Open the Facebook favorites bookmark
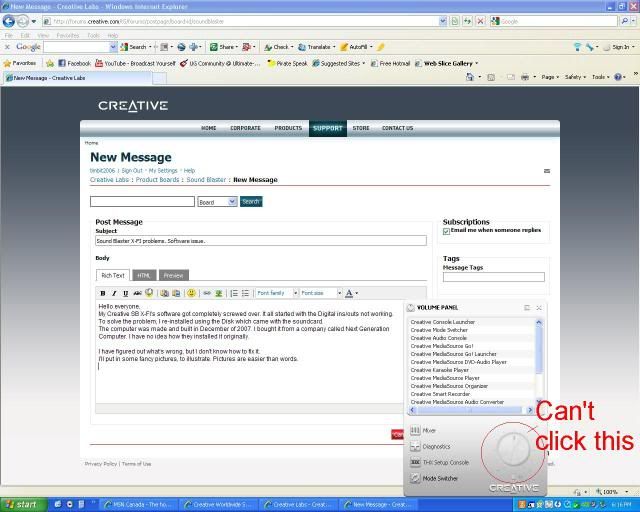 [x=74, y=63]
